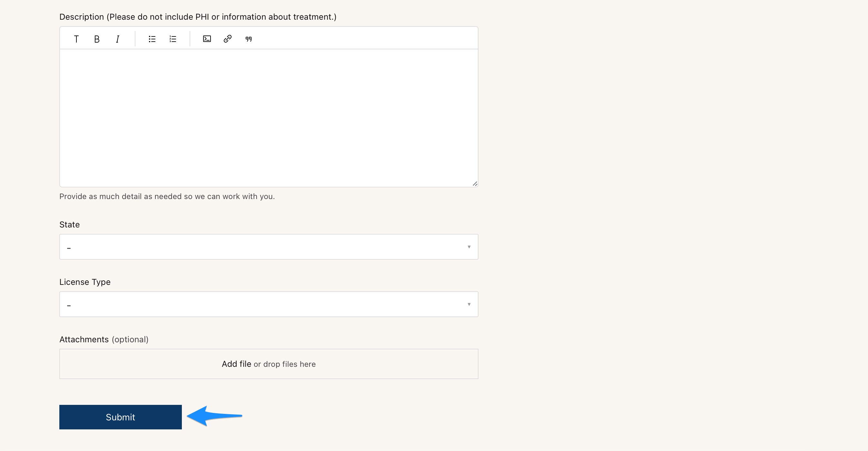The width and height of the screenshot is (868, 451).
Task: Click the Submit button
Action: [x=120, y=417]
